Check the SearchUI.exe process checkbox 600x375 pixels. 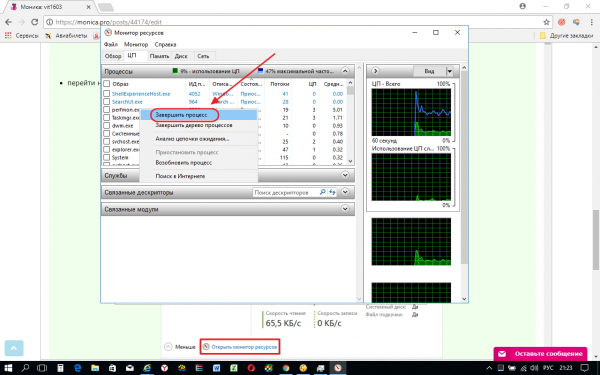[x=107, y=102]
